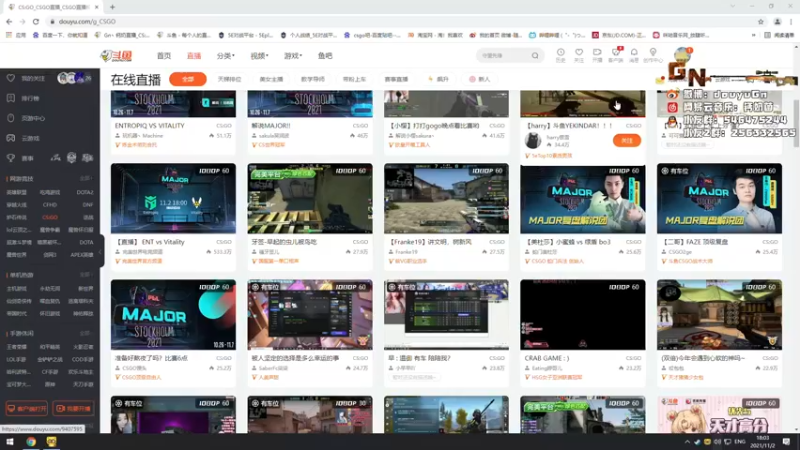The width and height of the screenshot is (800, 450).
Task: Click the user avatar in the header
Action: coord(682,55)
